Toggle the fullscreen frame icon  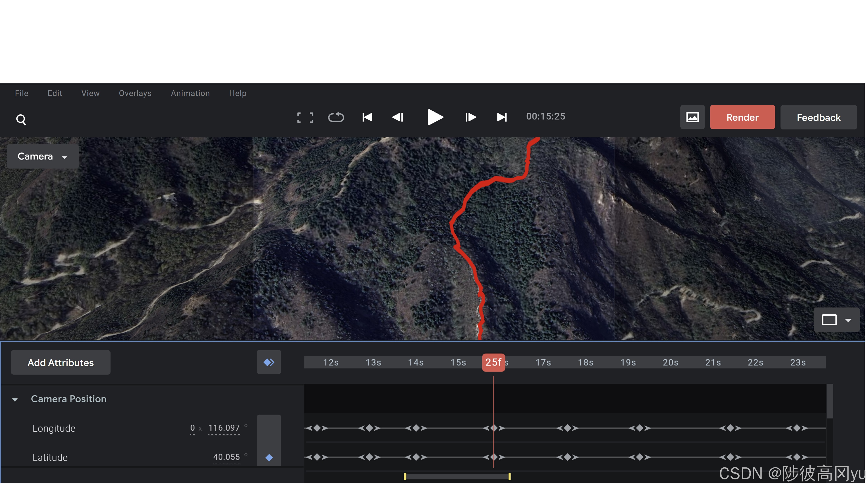point(305,117)
